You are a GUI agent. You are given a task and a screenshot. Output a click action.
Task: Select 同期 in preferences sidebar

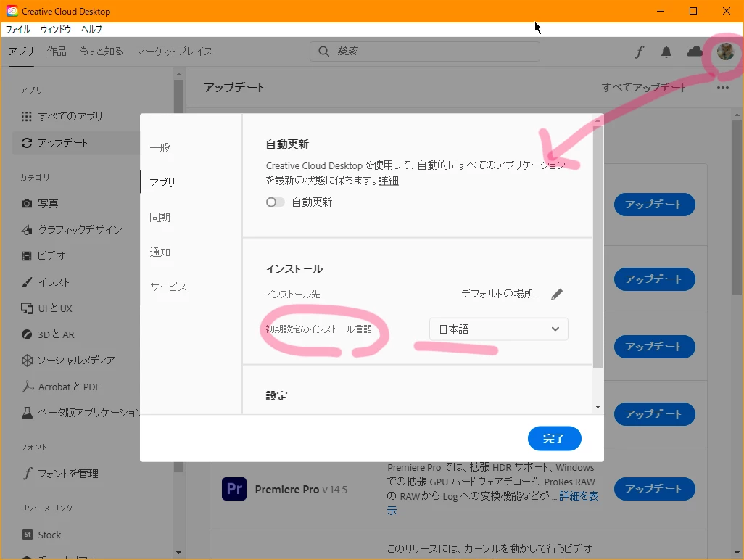160,218
